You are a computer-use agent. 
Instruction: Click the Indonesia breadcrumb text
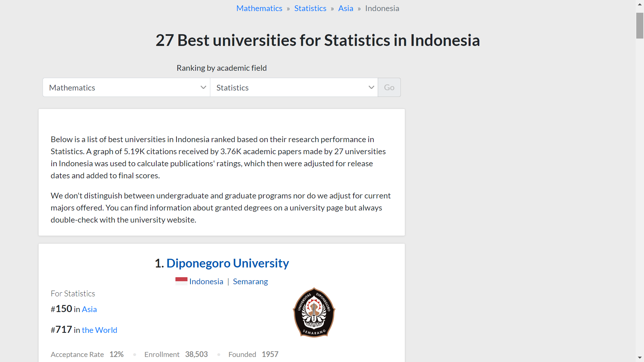point(382,8)
